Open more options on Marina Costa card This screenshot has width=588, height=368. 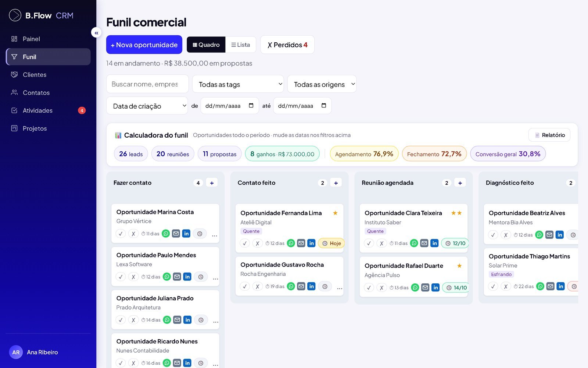point(215,235)
